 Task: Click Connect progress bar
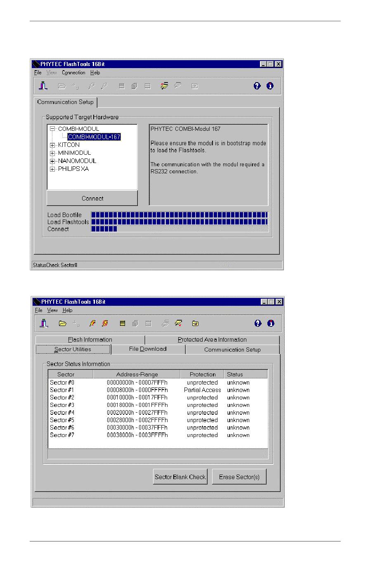point(179,229)
